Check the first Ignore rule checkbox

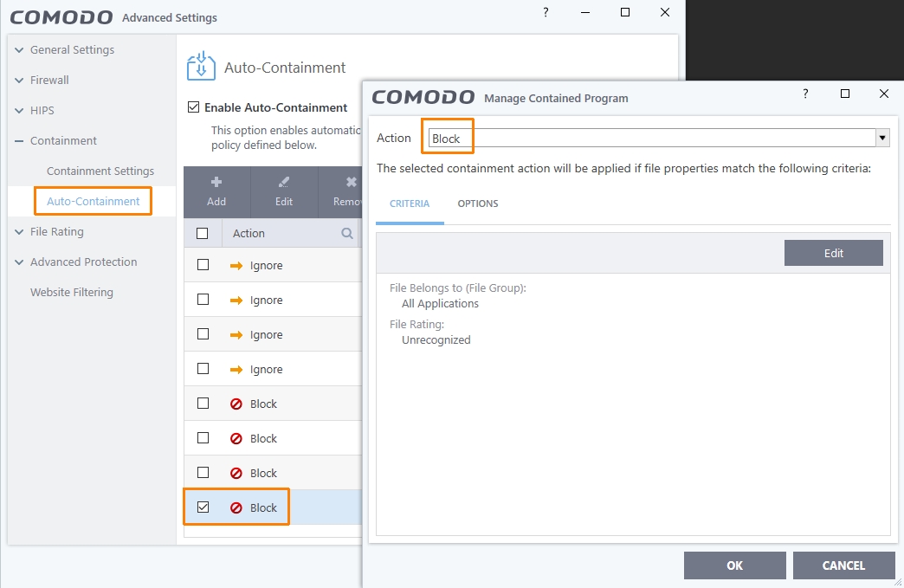(x=203, y=265)
